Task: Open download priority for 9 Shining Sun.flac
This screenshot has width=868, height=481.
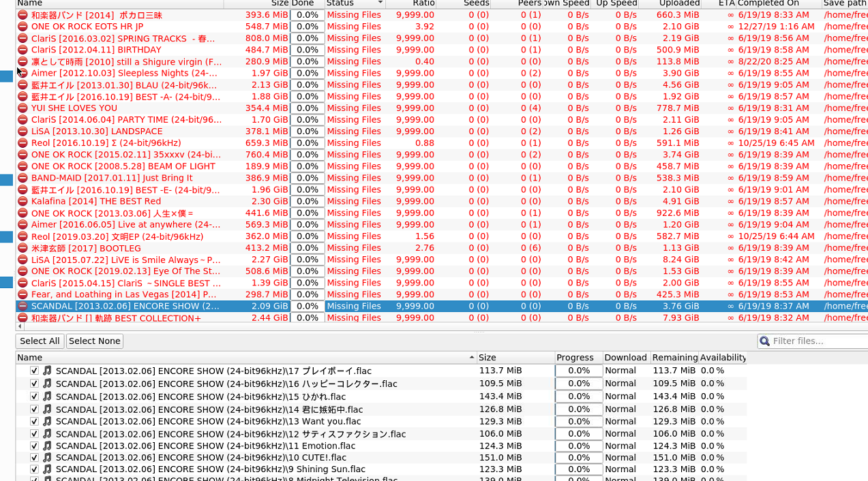Action: [626, 469]
